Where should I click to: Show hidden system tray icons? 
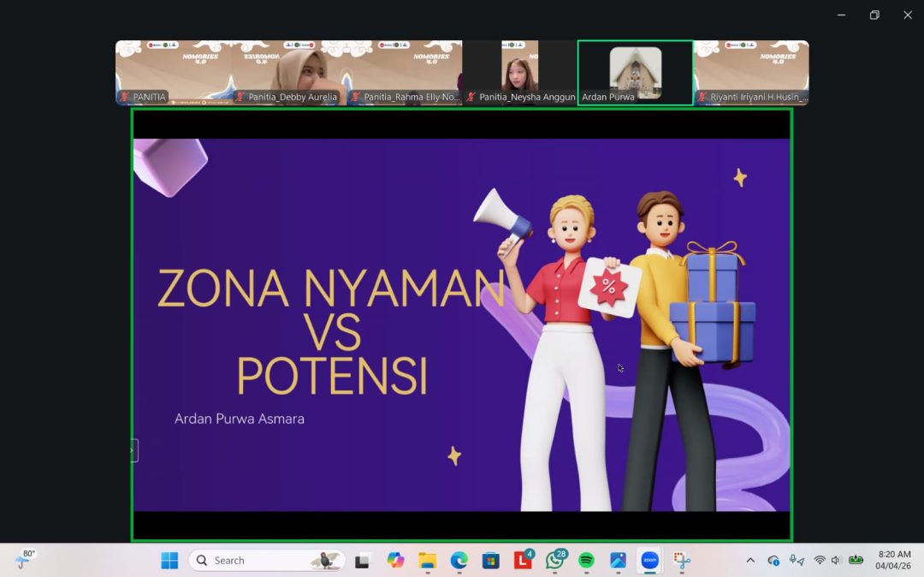(x=750, y=561)
